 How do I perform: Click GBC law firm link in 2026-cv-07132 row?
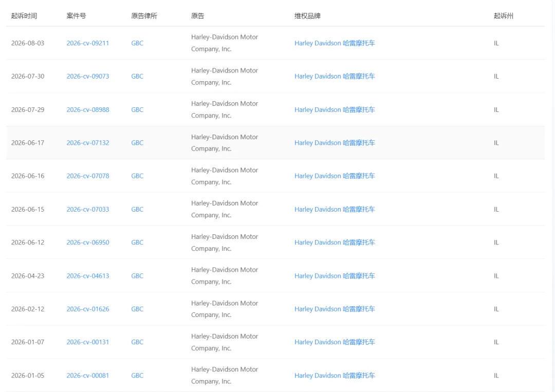137,143
